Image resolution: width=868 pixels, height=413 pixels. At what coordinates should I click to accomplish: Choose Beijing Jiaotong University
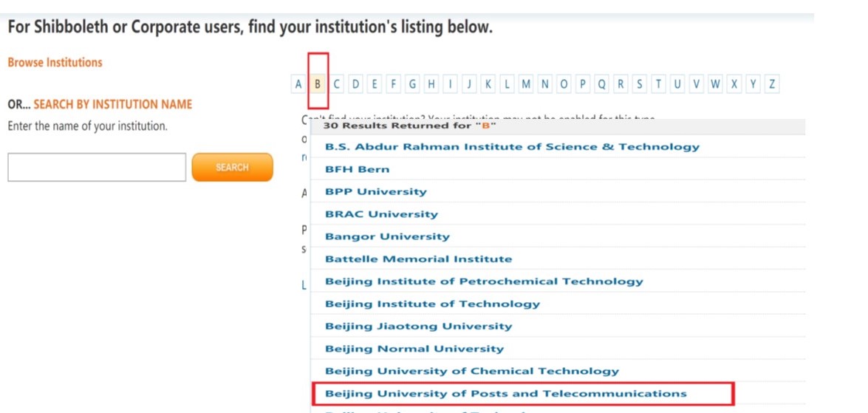[418, 326]
